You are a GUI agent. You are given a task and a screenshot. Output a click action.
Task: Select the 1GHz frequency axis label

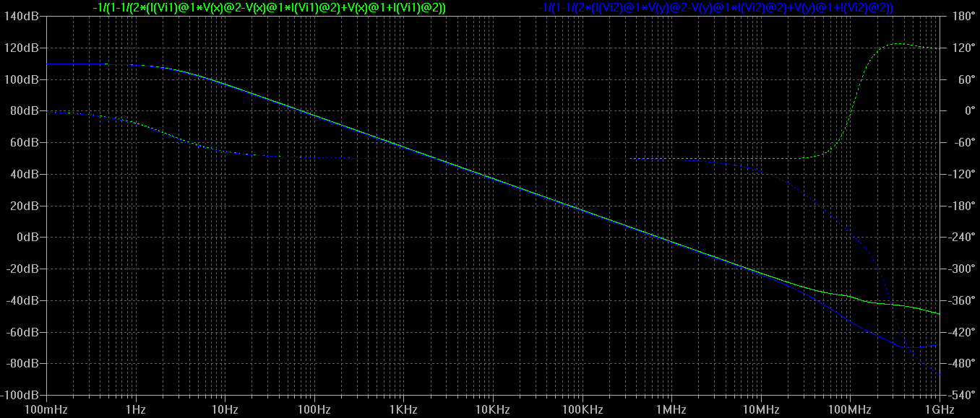[x=939, y=409]
